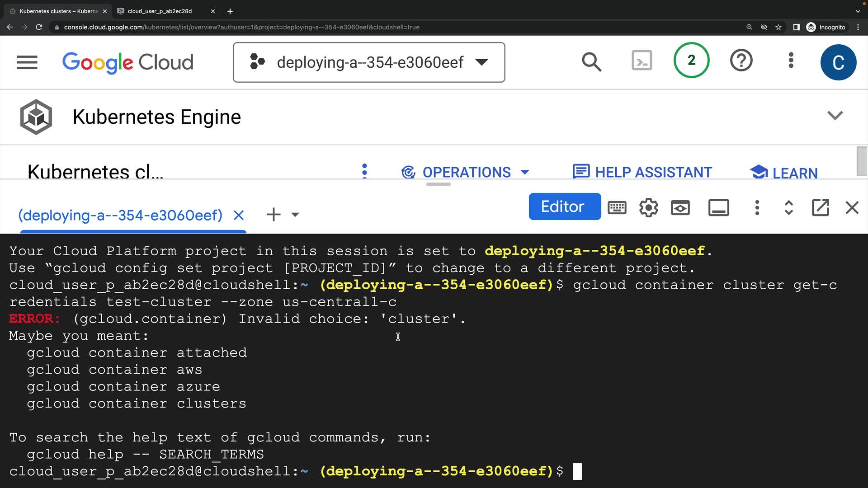This screenshot has width=868, height=488.
Task: Open the main navigation hamburger menu
Action: click(27, 62)
